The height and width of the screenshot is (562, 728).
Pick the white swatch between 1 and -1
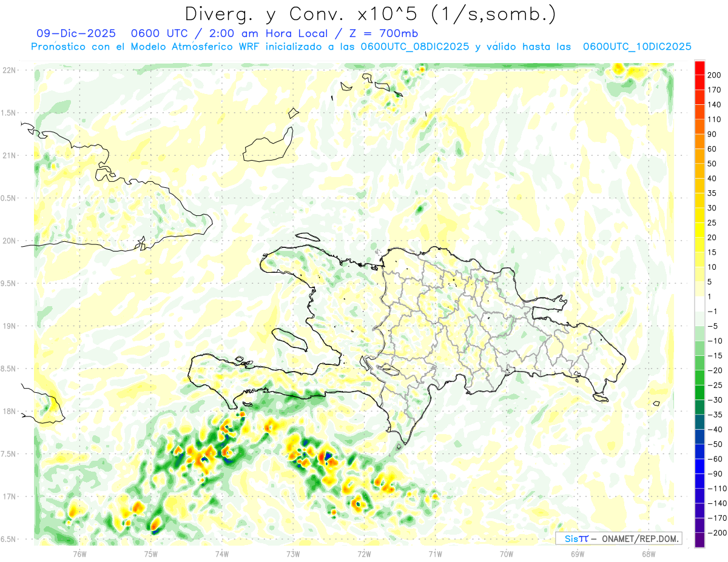click(699, 304)
